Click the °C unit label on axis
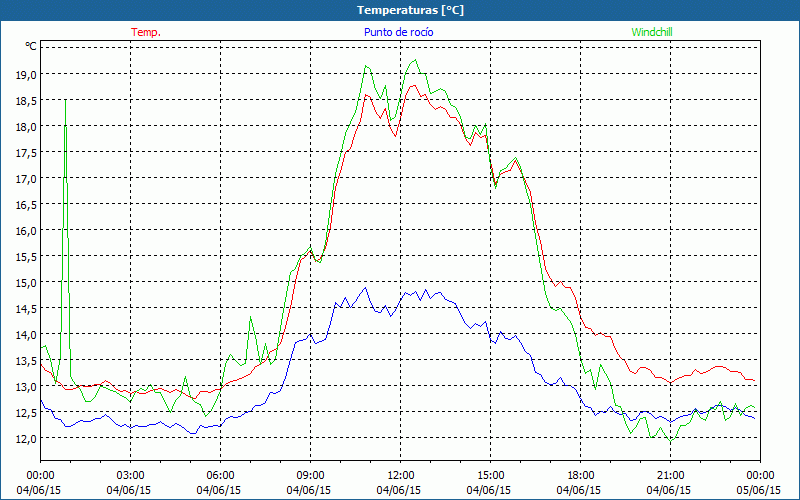Image resolution: width=800 pixels, height=500 pixels. (x=31, y=46)
